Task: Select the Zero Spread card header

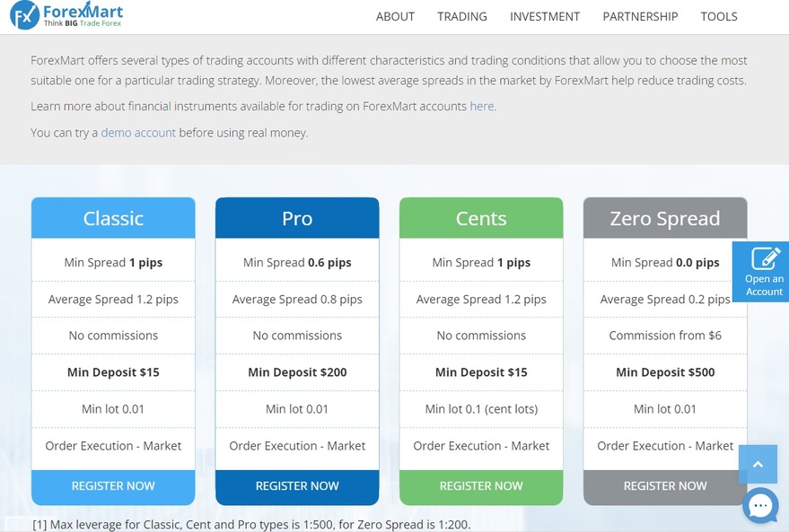Action: point(665,218)
